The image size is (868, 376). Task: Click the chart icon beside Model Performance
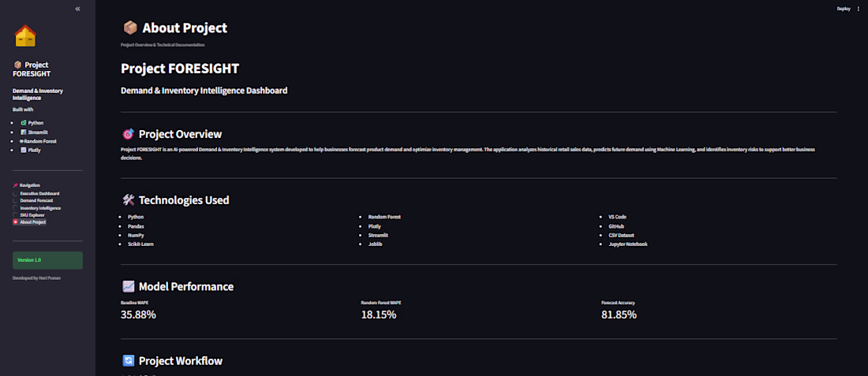click(128, 286)
